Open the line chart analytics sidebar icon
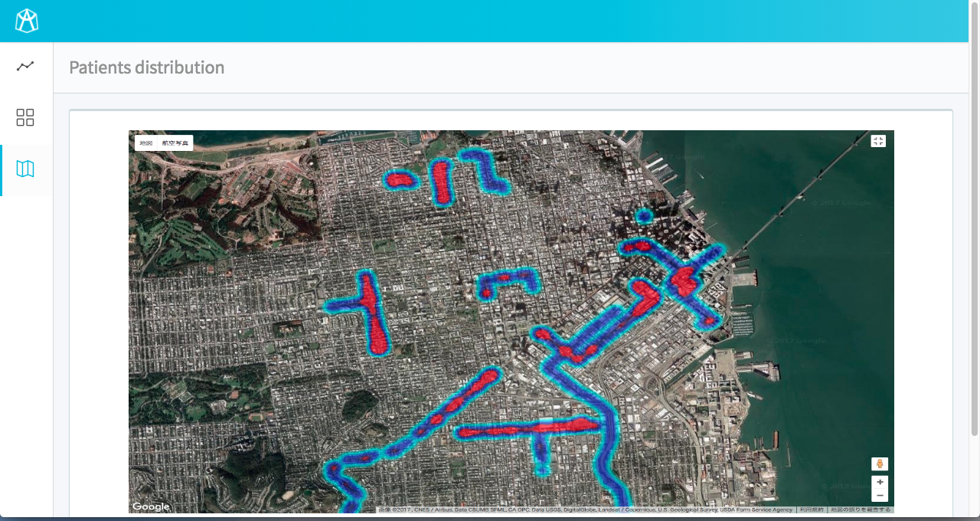The width and height of the screenshot is (980, 521). [25, 66]
